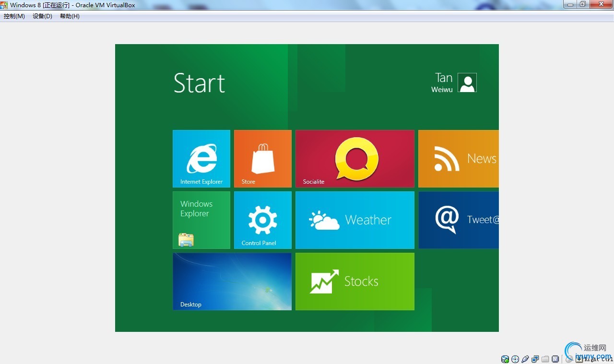
Task: Click the "Right Ctrl" host key text
Action: [x=598, y=360]
